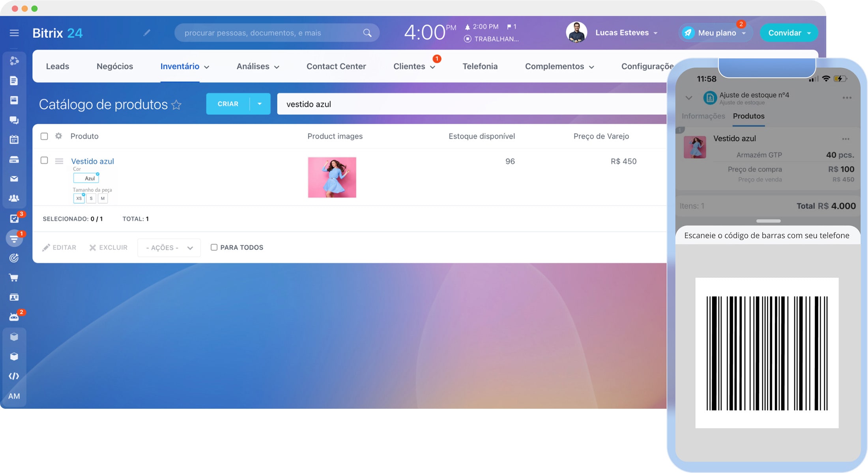The height and width of the screenshot is (473, 868).
Task: Select the shopping cart icon in sidebar
Action: (x=14, y=277)
